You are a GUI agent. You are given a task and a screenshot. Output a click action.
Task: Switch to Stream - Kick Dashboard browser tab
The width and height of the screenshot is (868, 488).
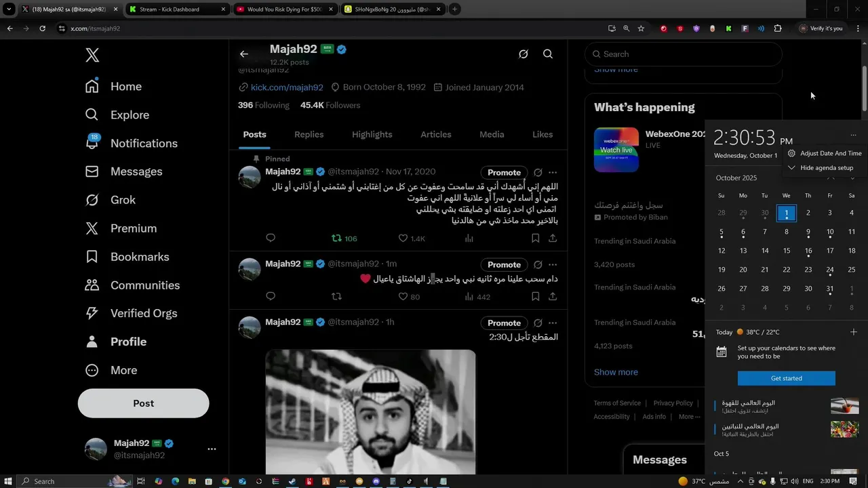[x=176, y=9]
